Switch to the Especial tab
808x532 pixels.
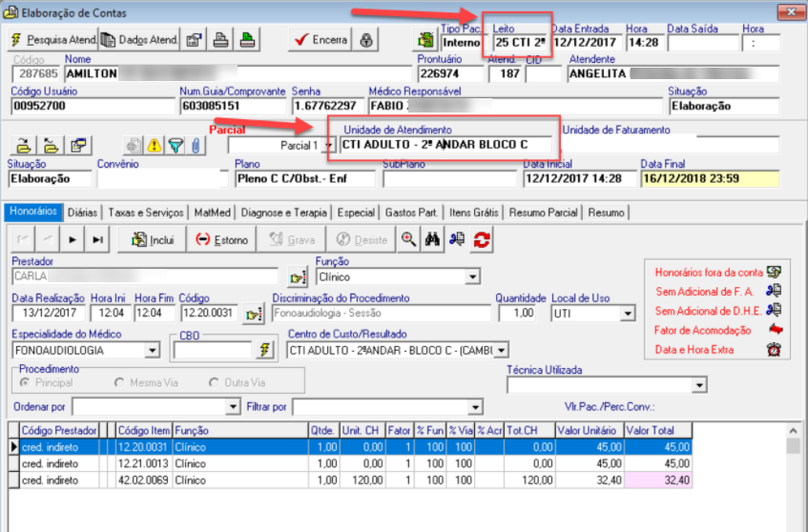356,213
